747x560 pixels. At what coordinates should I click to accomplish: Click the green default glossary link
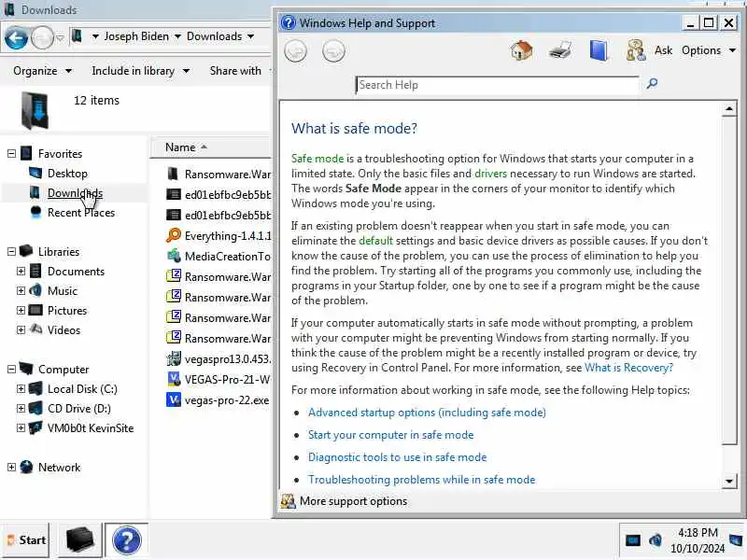click(x=376, y=241)
